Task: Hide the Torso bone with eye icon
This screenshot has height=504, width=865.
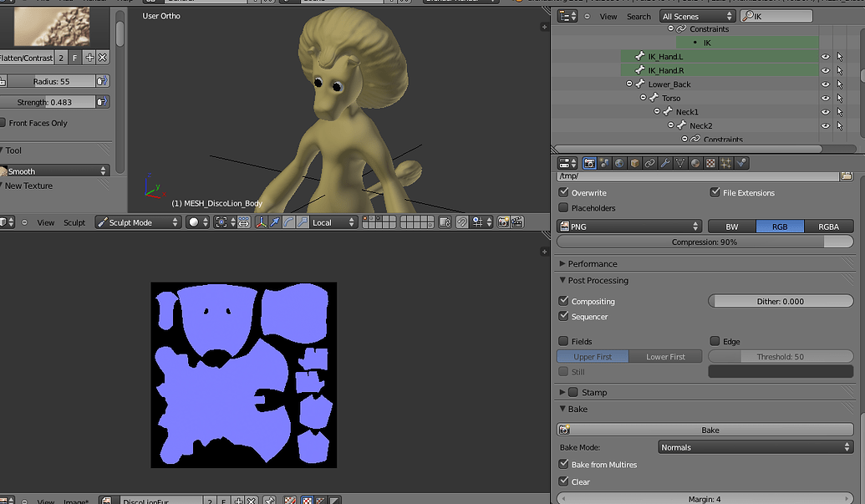Action: 825,98
